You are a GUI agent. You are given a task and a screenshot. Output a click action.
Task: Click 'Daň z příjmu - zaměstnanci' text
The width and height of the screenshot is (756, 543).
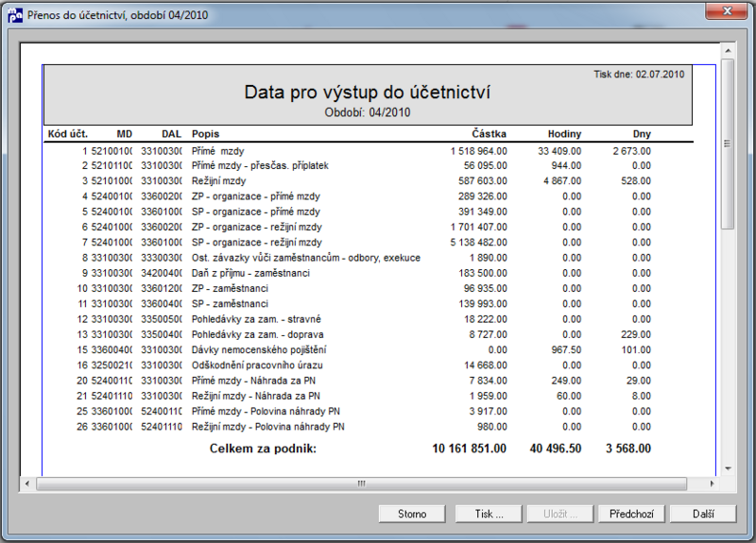tap(250, 273)
